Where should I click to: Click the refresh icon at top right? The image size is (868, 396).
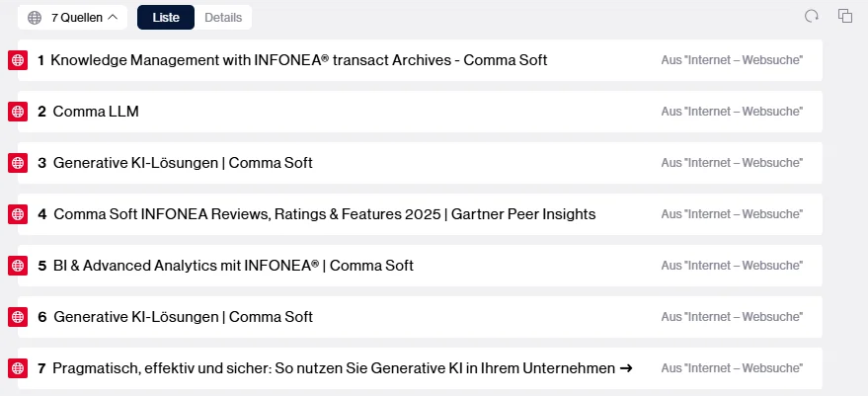[812, 16]
